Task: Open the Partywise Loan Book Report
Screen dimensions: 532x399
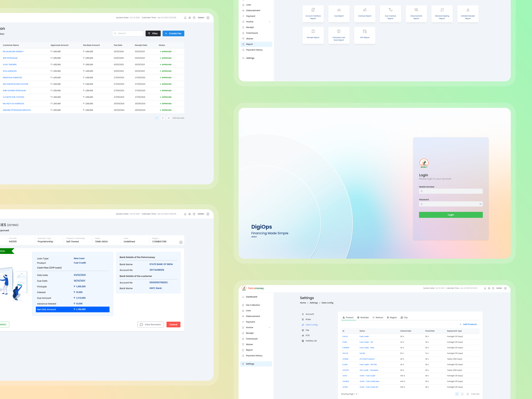Action: (339, 35)
